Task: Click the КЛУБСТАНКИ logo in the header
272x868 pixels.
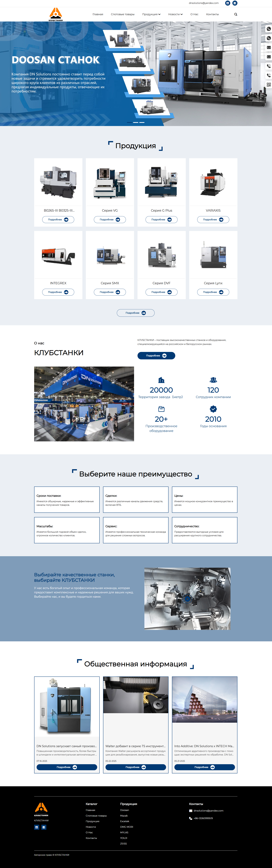Action: 56,14
